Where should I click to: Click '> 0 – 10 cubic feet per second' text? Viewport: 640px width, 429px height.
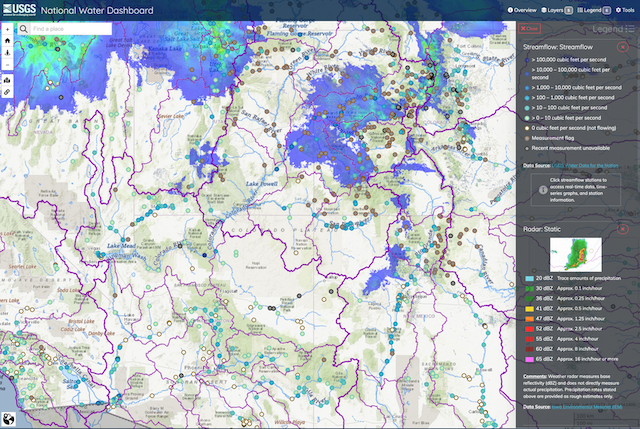[x=566, y=118]
